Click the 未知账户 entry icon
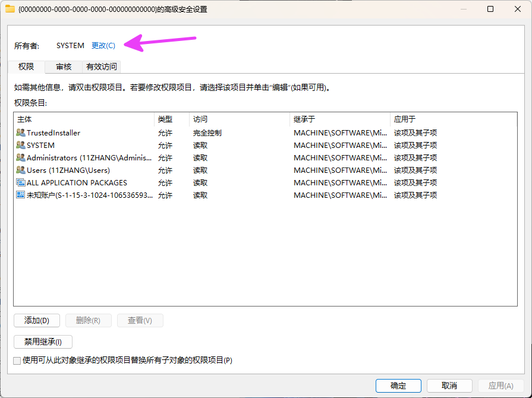532x398 pixels. point(21,195)
